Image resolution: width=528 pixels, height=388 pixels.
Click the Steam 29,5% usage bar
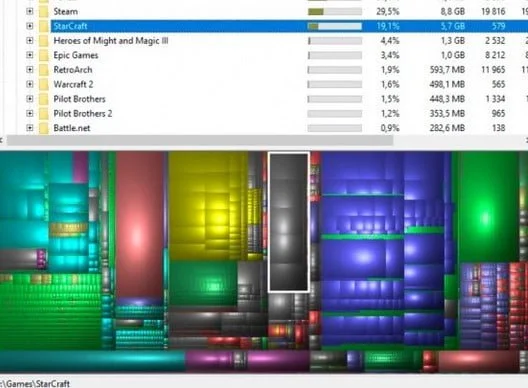pos(335,12)
